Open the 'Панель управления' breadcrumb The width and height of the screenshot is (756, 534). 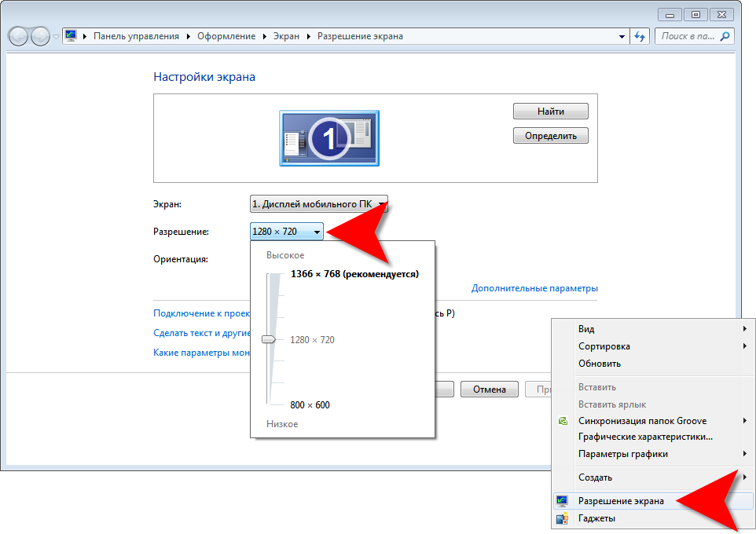coord(136,36)
